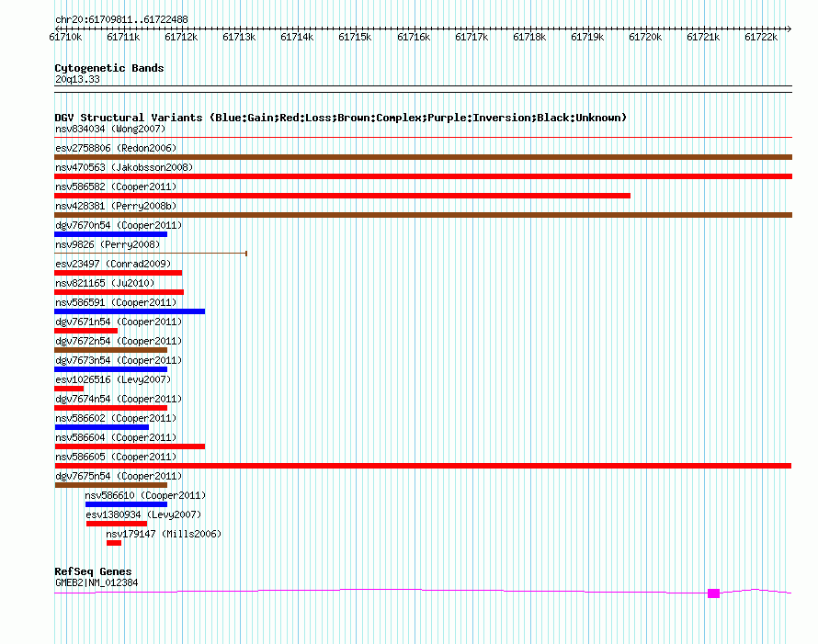The width and height of the screenshot is (818, 644).
Task: Click the small red nsv179147 bar
Action: click(114, 543)
